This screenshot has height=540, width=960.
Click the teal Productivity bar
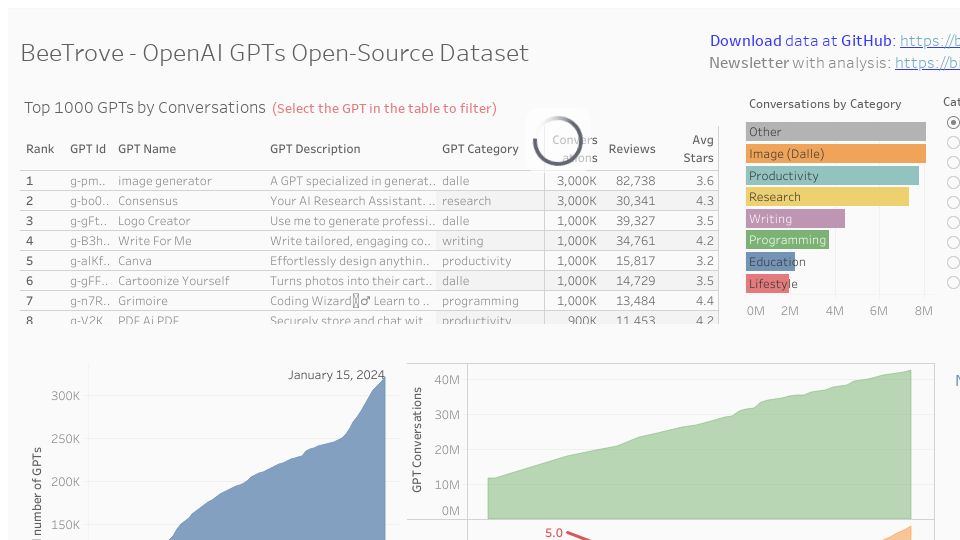(832, 176)
